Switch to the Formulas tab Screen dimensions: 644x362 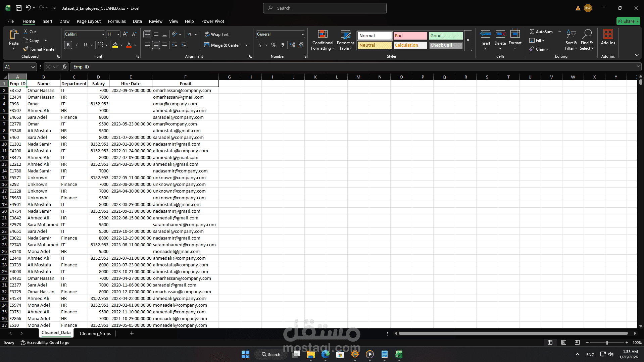[x=117, y=21]
